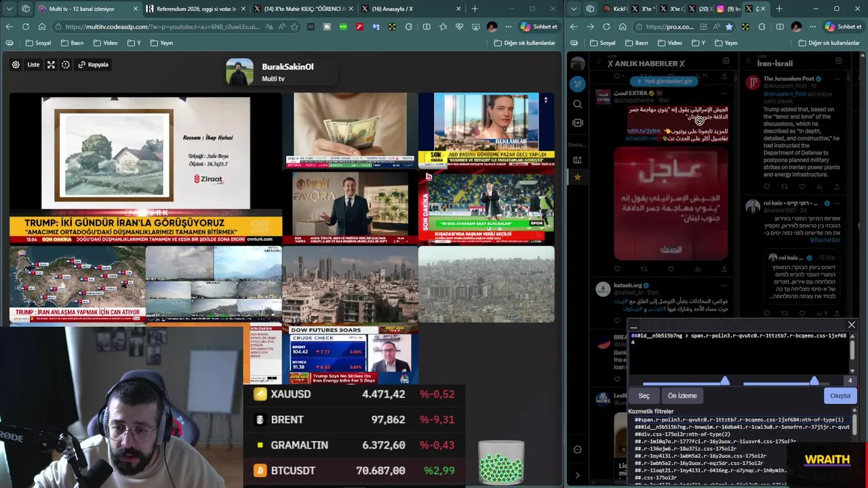Open Multi tv settings gear icon
This screenshot has height=488, width=868.
(16, 64)
